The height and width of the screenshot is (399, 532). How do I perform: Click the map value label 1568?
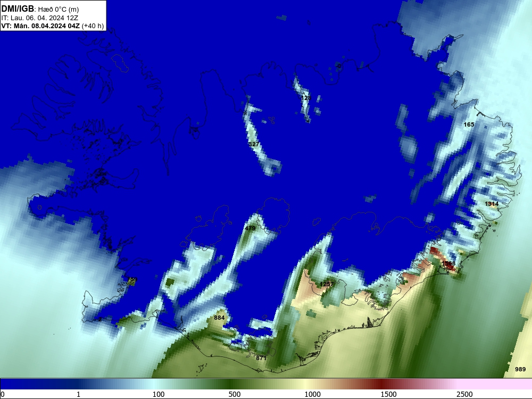click(x=448, y=263)
